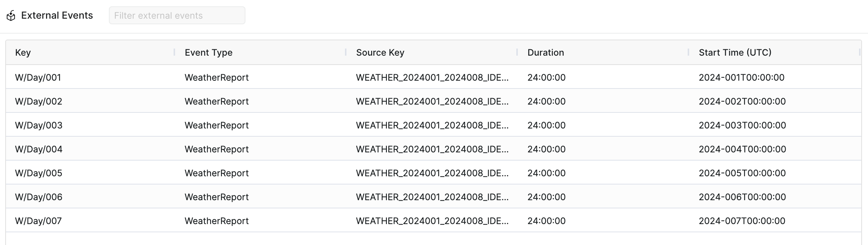The height and width of the screenshot is (245, 868).
Task: Sort the table by the Key column
Action: coord(22,53)
